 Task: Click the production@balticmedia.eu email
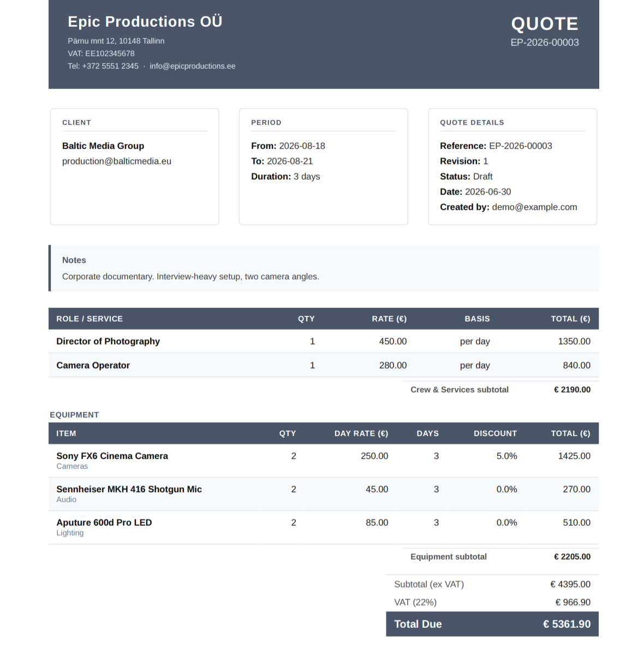(116, 161)
